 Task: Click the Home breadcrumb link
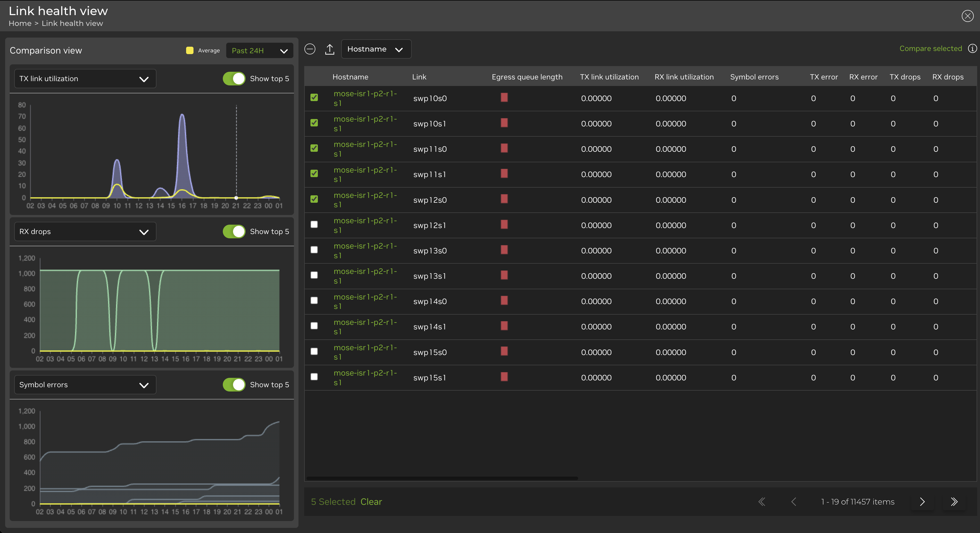20,24
